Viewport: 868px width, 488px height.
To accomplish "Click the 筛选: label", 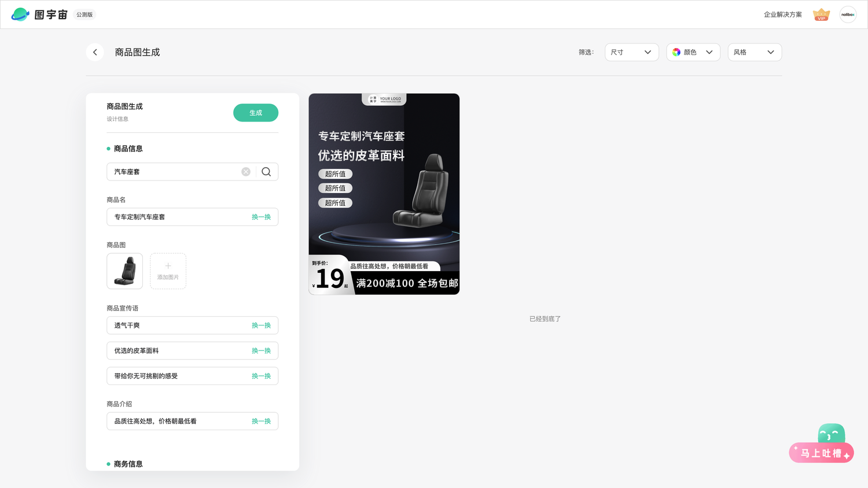I will pos(586,52).
